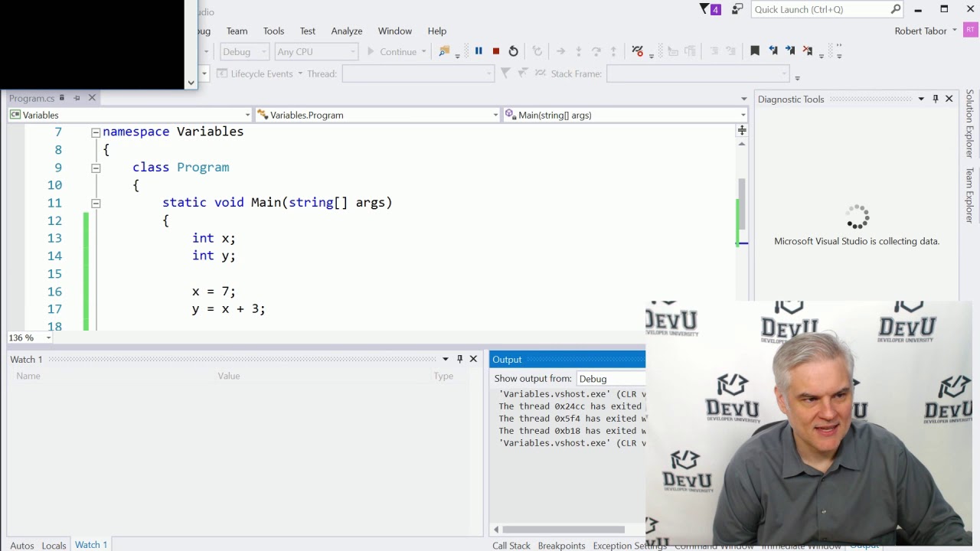
Task: Collapse the Main method block
Action: pyautogui.click(x=96, y=203)
